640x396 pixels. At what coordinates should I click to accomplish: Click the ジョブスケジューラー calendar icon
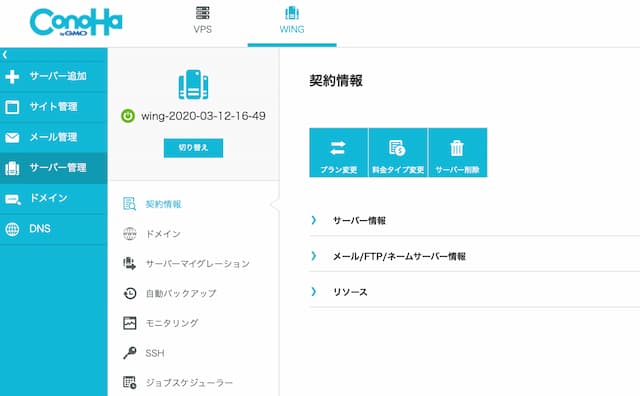[x=130, y=383]
